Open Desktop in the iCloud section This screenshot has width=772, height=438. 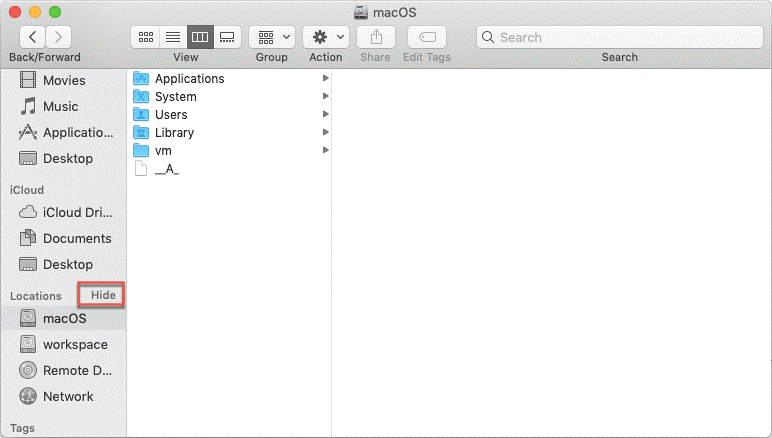64,264
